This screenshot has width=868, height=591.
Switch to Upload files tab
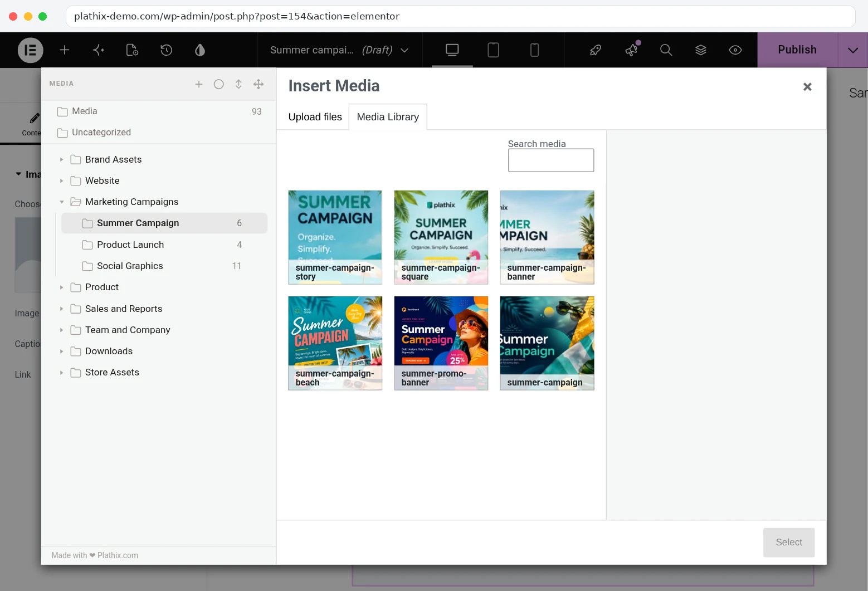[x=315, y=117]
